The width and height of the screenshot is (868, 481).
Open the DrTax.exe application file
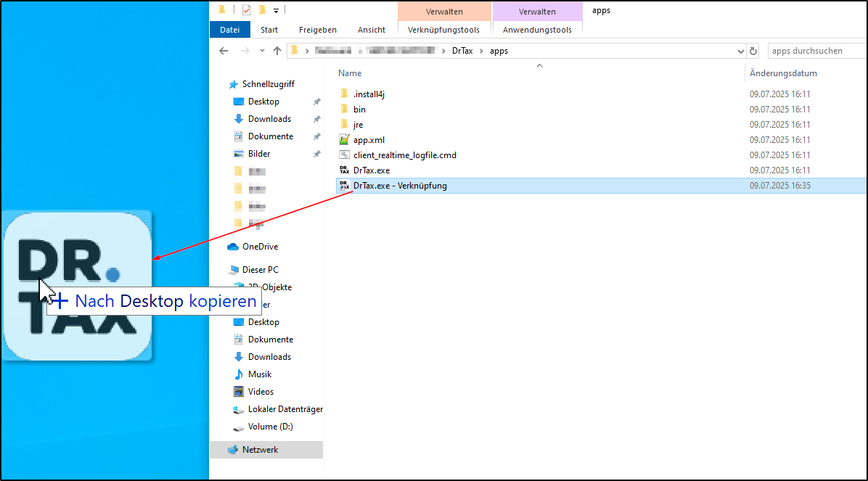(x=371, y=170)
